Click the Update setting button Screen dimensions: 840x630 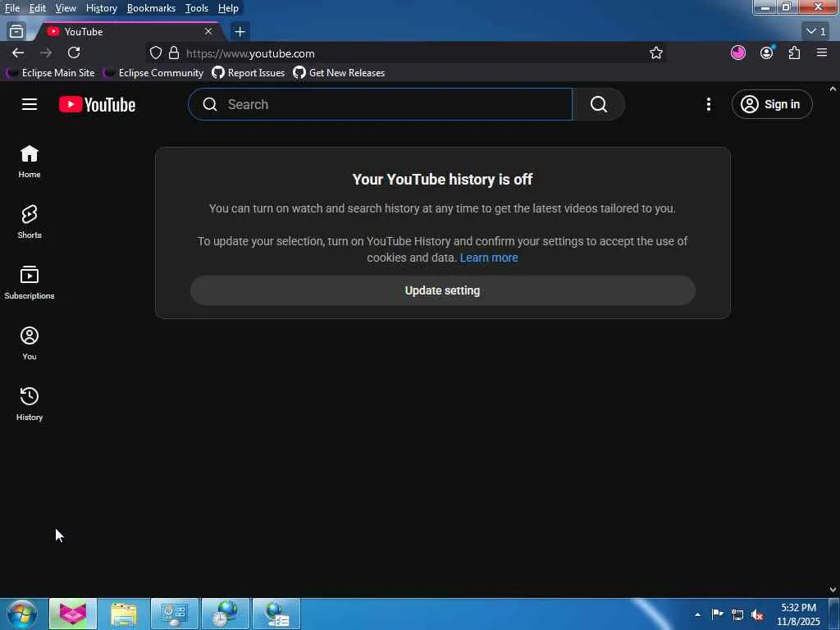[x=442, y=290]
